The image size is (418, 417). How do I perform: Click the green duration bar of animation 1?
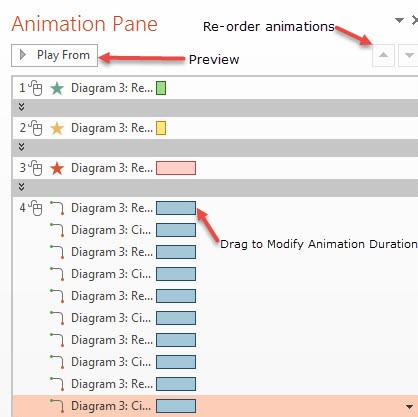tap(161, 88)
